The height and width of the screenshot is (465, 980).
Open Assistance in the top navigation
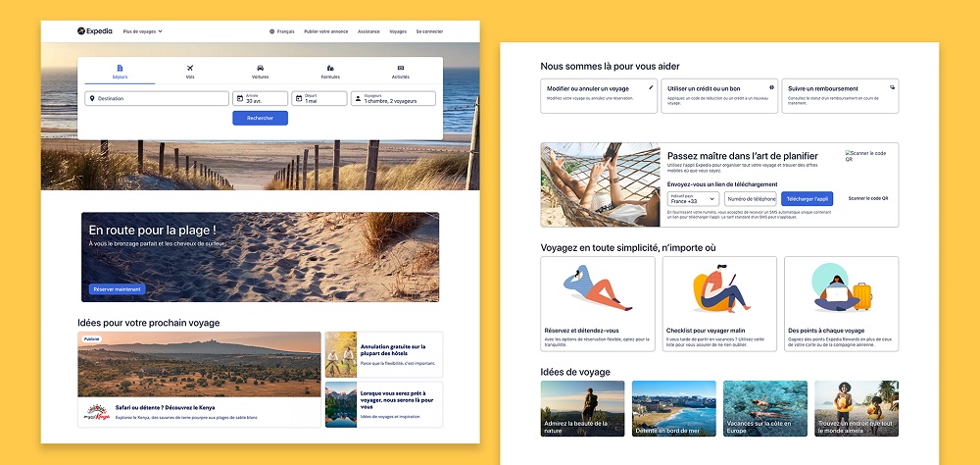point(368,31)
